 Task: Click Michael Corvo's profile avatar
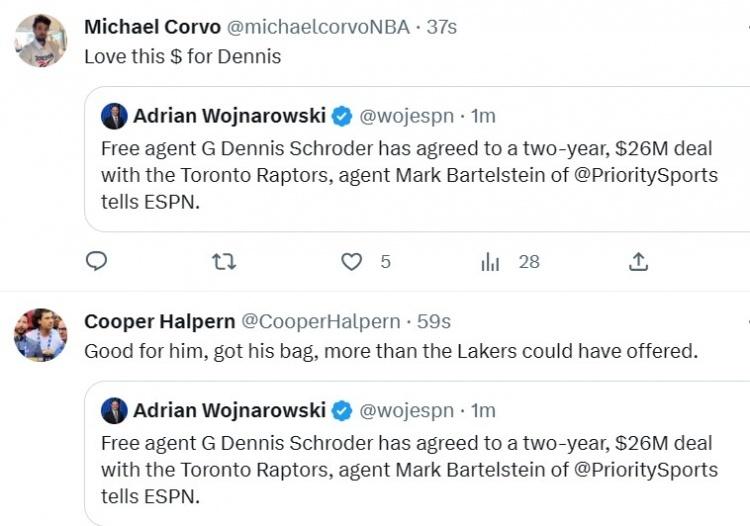(40, 41)
